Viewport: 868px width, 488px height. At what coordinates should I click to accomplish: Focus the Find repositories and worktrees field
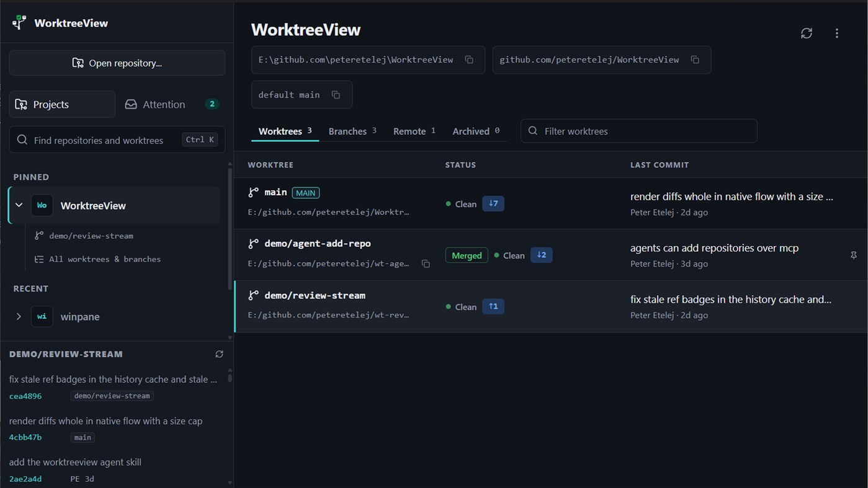117,140
